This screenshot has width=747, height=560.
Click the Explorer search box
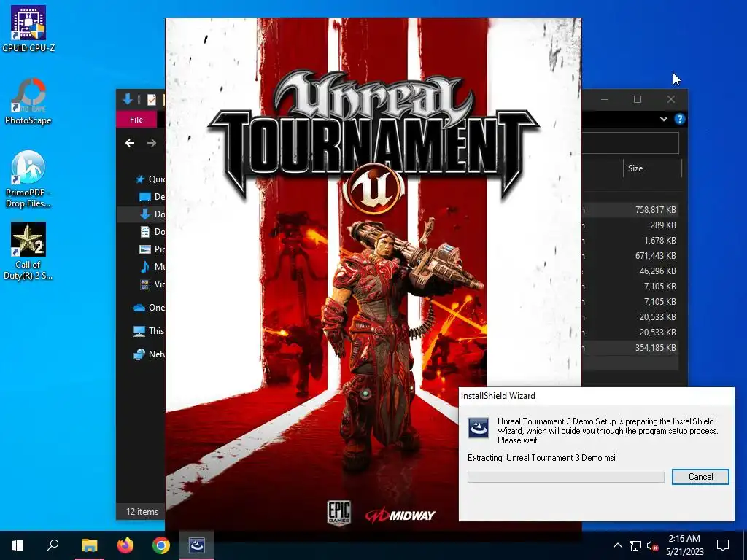pos(630,143)
